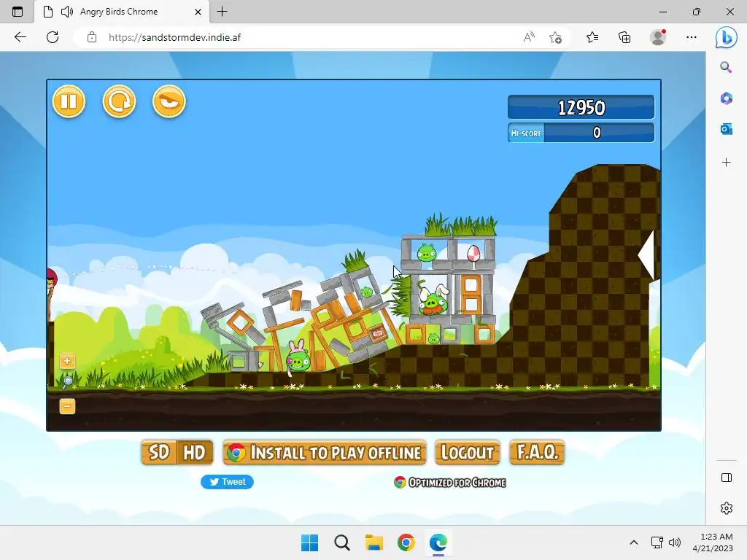Open Windows taskbar Search

click(341, 542)
